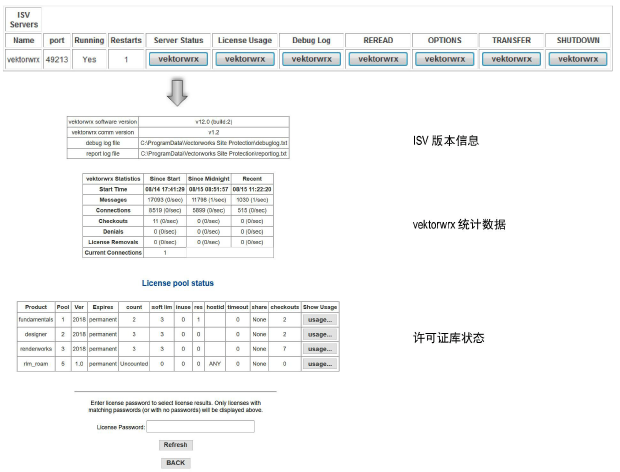The height and width of the screenshot is (472, 620).
Task: Open License Usage for vektorwrx
Action: [x=246, y=59]
